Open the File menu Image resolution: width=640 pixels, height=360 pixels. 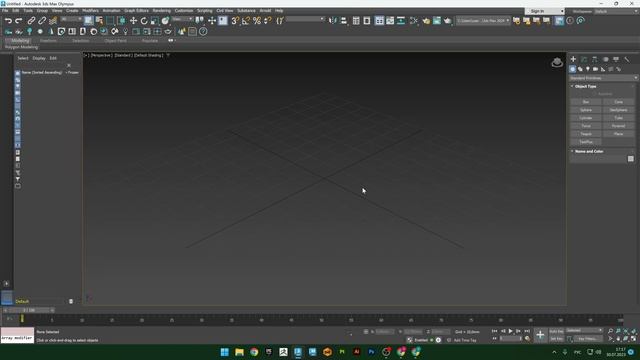(x=5, y=11)
